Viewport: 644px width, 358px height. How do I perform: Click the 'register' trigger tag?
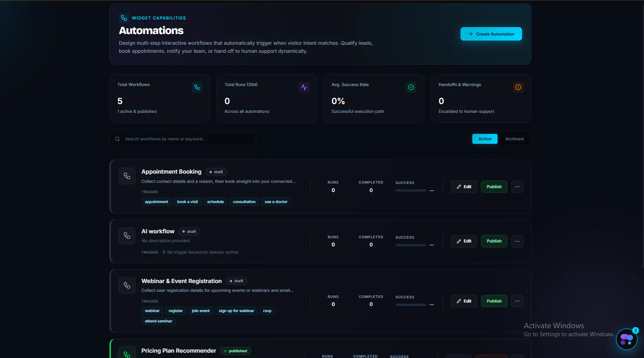click(176, 311)
